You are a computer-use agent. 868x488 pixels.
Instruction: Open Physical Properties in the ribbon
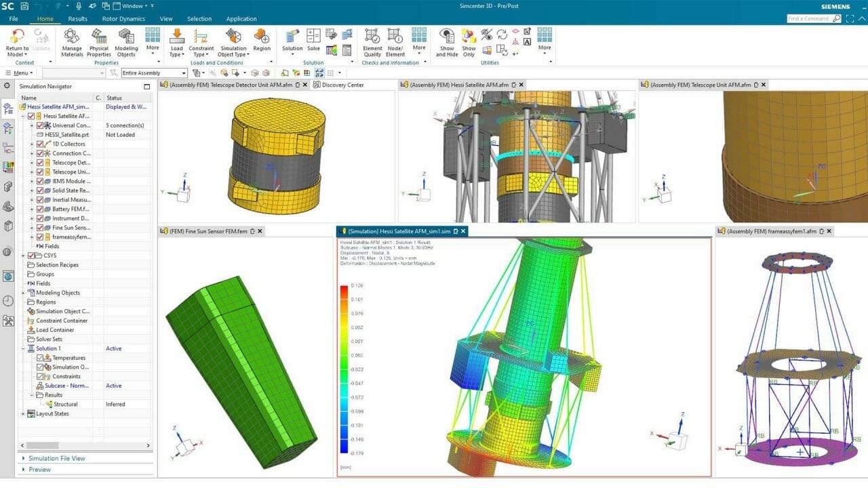point(98,44)
